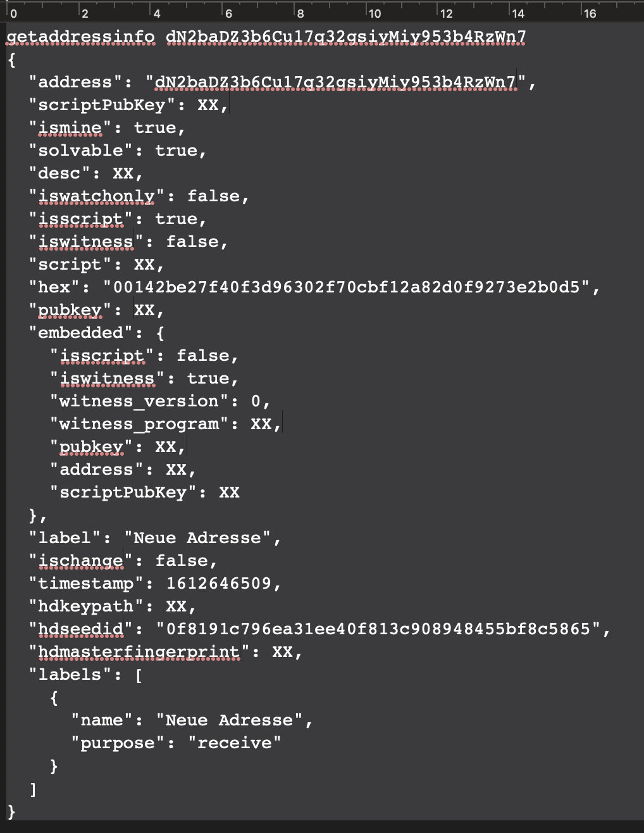The width and height of the screenshot is (644, 833).
Task: Click witness_version value 0
Action: tap(256, 401)
